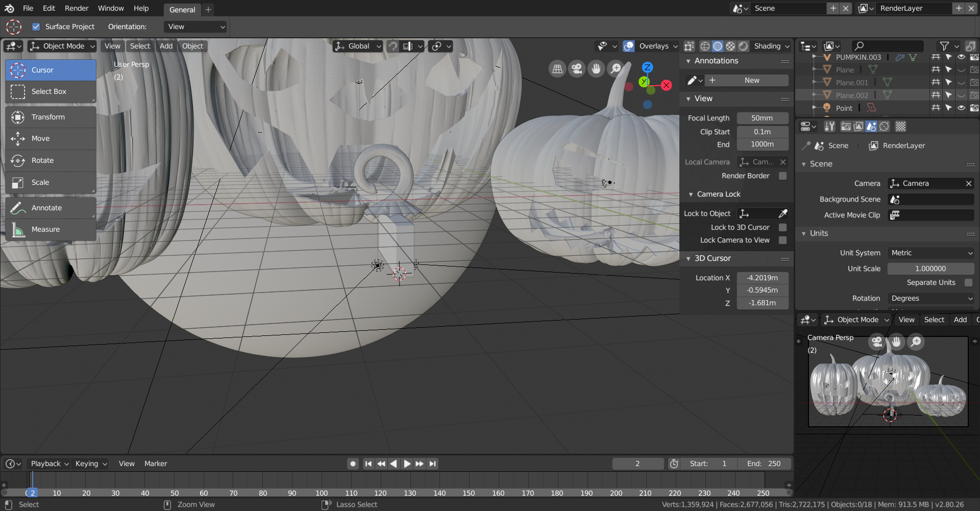Select rendered shading mode

point(743,46)
